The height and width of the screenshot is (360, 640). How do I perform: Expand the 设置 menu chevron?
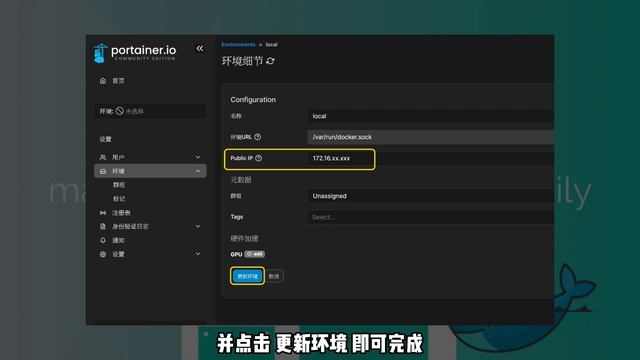click(198, 254)
